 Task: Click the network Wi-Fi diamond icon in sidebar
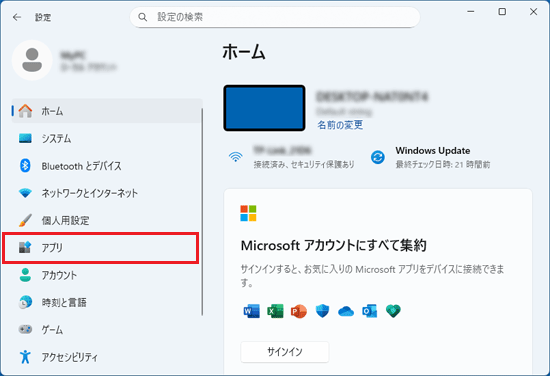(25, 193)
